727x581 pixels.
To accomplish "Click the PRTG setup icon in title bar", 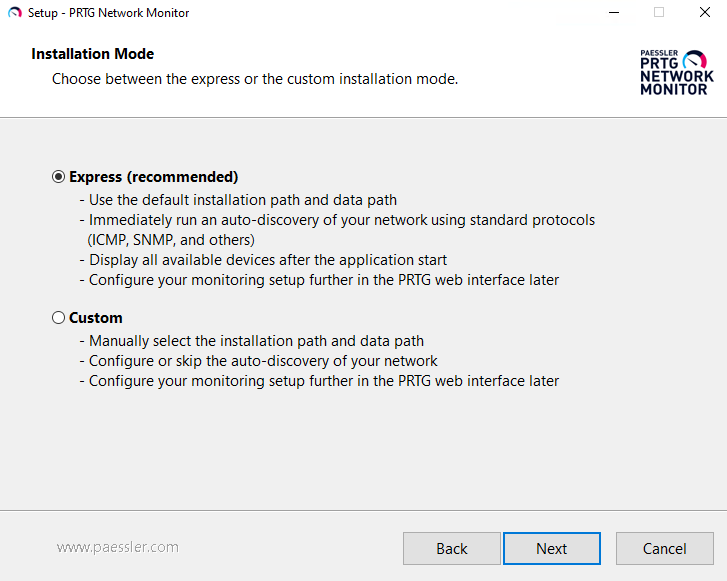I will (x=13, y=13).
